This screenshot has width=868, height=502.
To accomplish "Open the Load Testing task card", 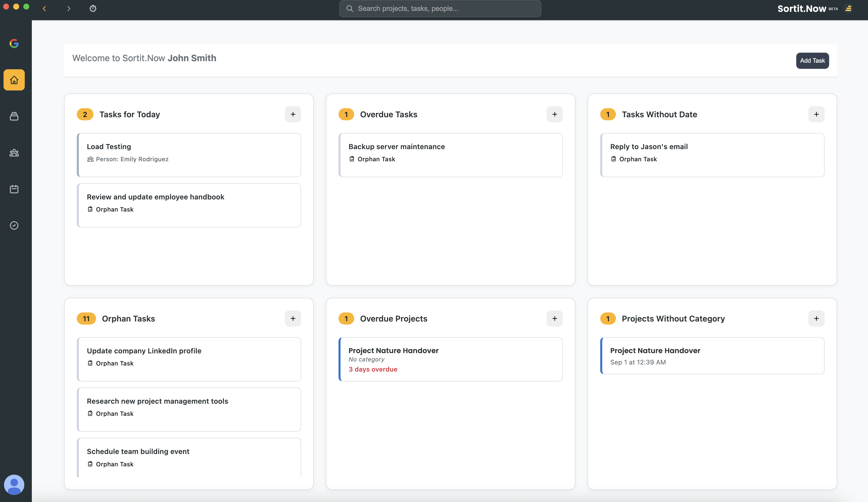I will pyautogui.click(x=189, y=155).
